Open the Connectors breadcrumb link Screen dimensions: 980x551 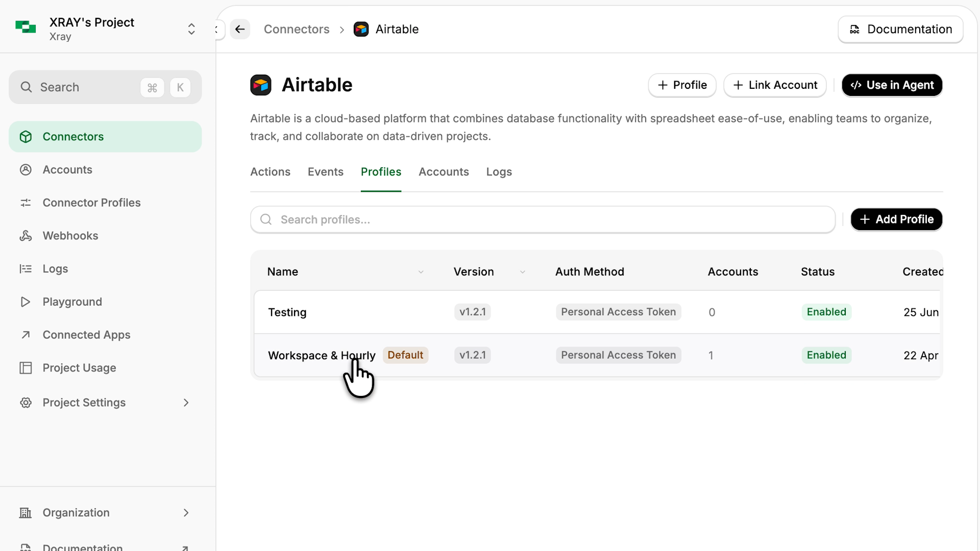(297, 29)
